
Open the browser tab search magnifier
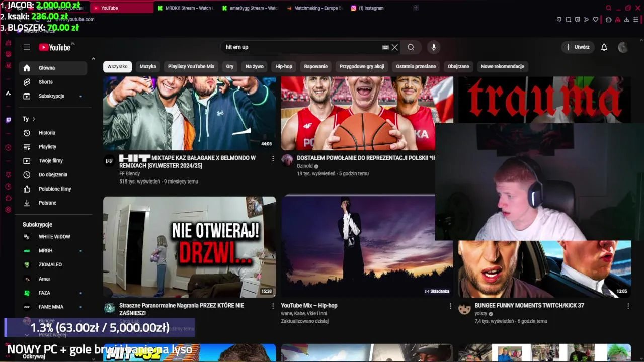point(609,8)
